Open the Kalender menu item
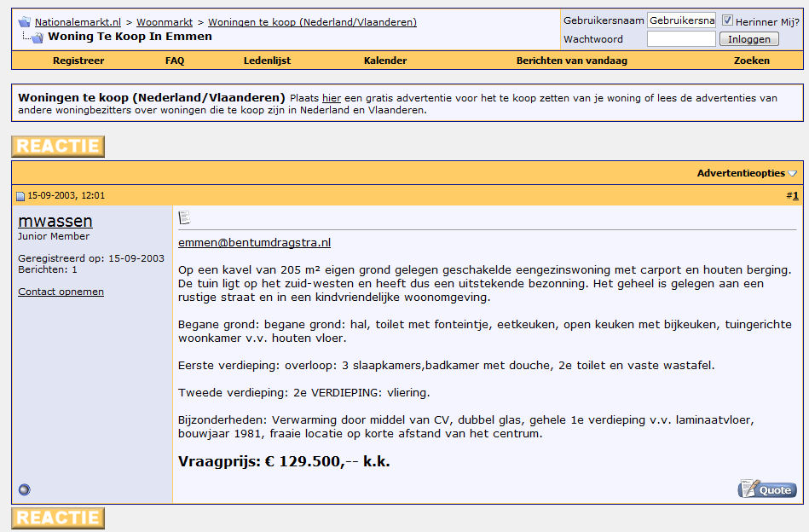This screenshot has width=809, height=532. (385, 61)
